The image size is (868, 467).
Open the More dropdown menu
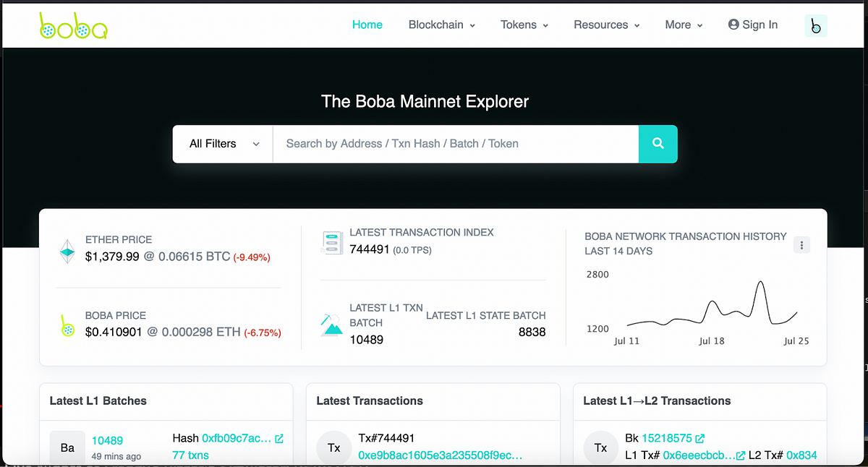684,25
